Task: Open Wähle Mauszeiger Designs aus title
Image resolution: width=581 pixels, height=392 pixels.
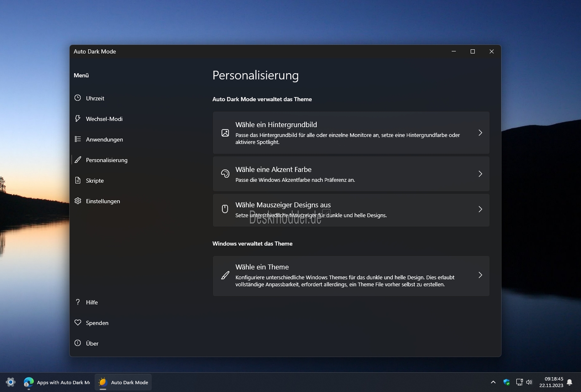Action: click(x=283, y=205)
